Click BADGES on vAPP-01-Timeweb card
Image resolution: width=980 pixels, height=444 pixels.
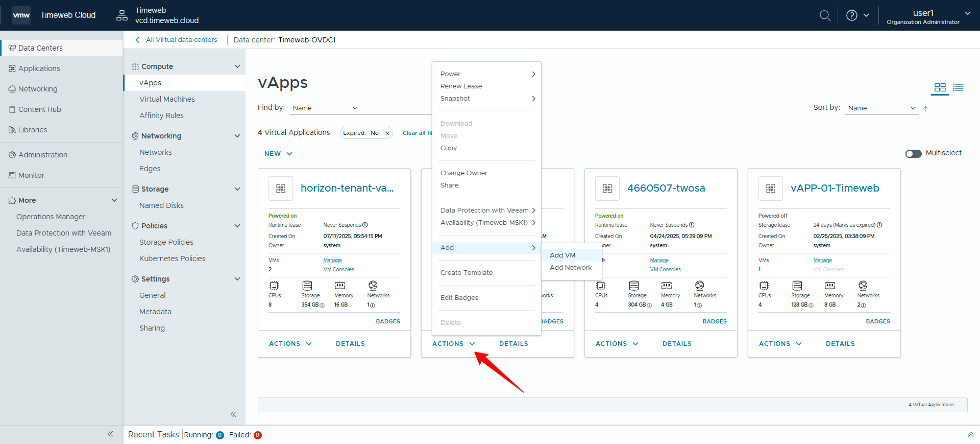[x=878, y=322]
